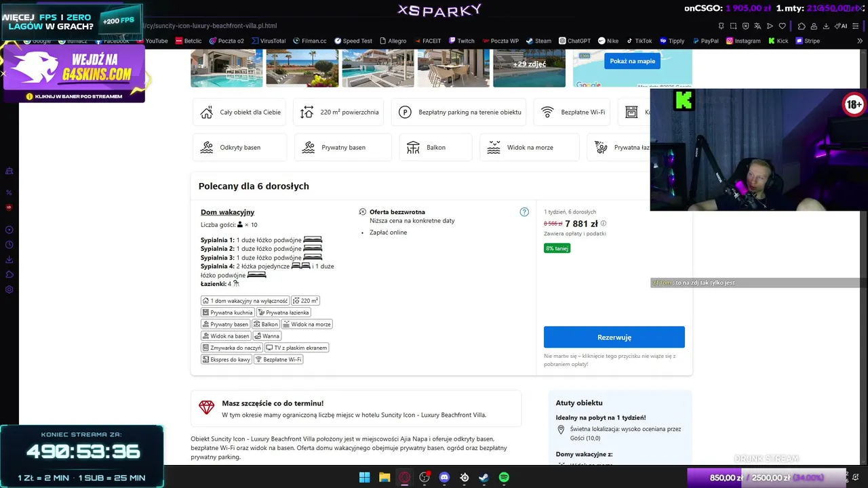Click the page URL in the address bar

[x=210, y=26]
